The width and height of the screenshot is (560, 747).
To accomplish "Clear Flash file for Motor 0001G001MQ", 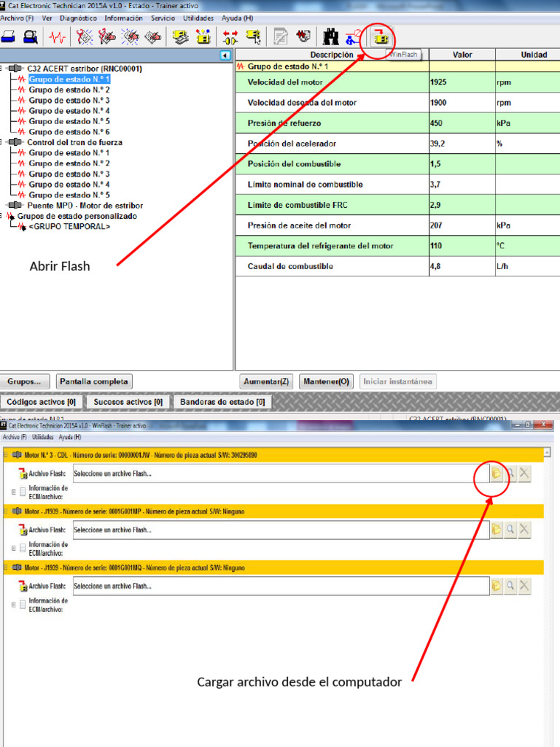I will [x=524, y=586].
